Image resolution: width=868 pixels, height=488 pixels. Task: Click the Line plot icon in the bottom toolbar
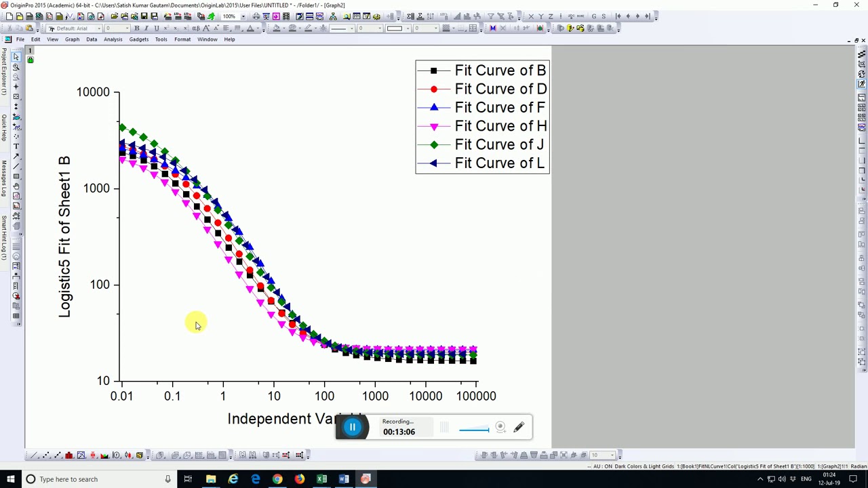coord(33,455)
